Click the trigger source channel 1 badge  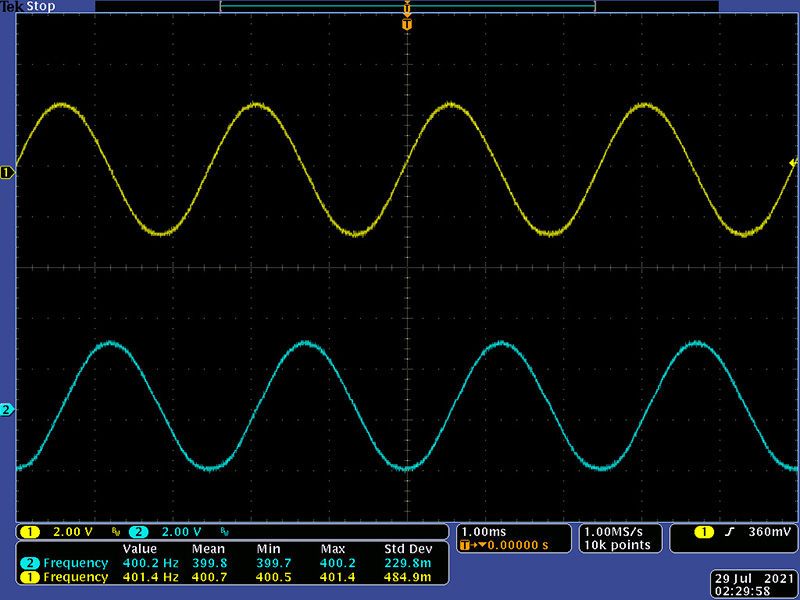click(704, 532)
